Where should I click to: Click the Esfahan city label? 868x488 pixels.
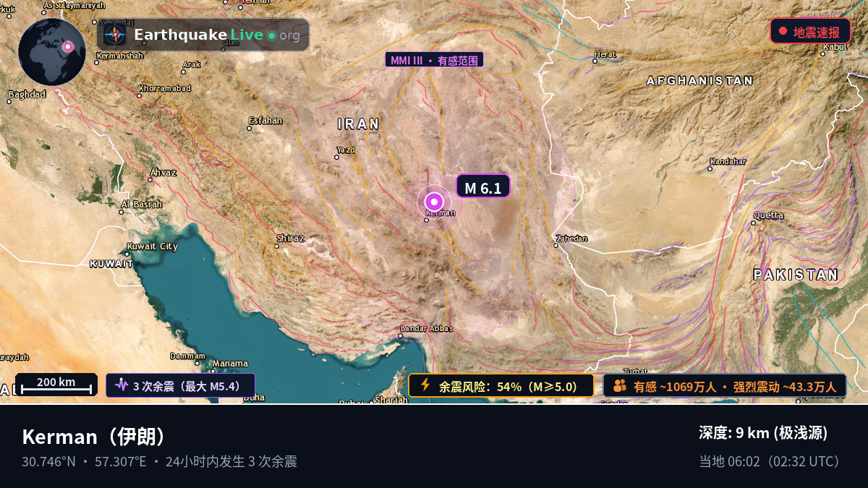coord(265,121)
